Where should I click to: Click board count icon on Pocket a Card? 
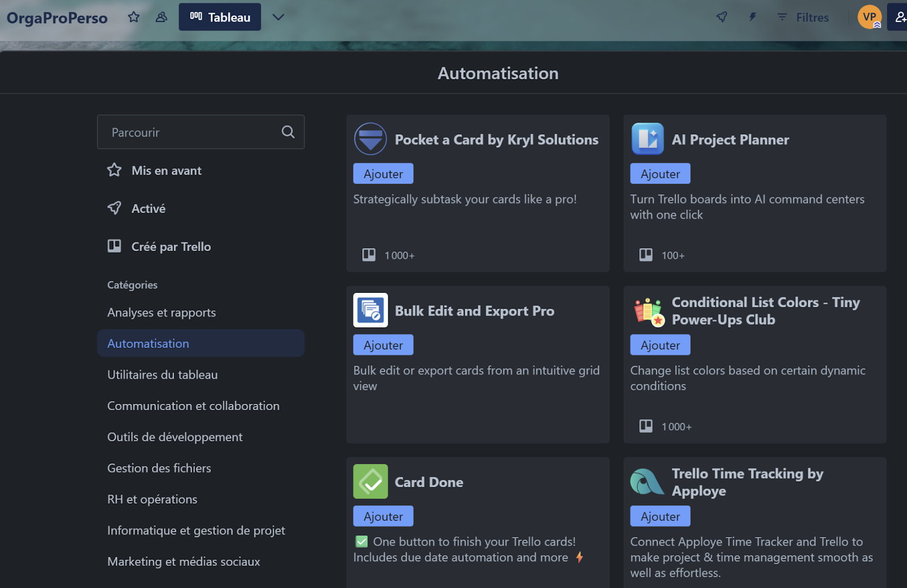[x=369, y=255]
